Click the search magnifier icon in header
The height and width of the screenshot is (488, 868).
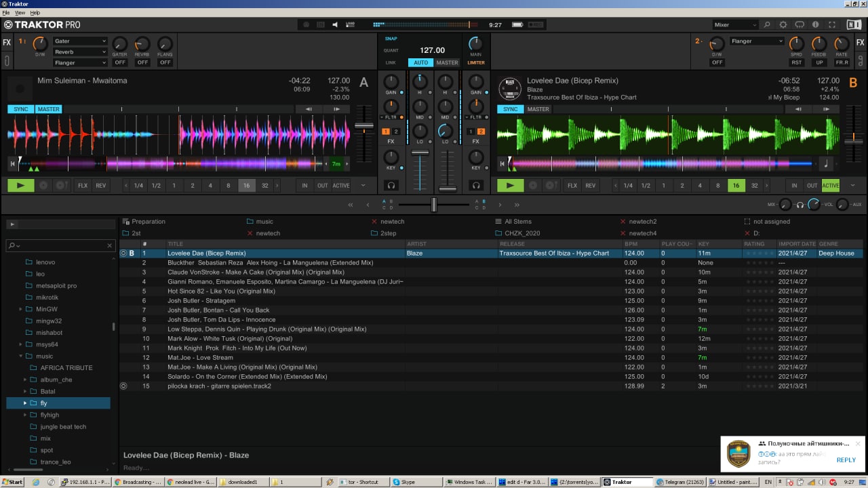click(767, 24)
